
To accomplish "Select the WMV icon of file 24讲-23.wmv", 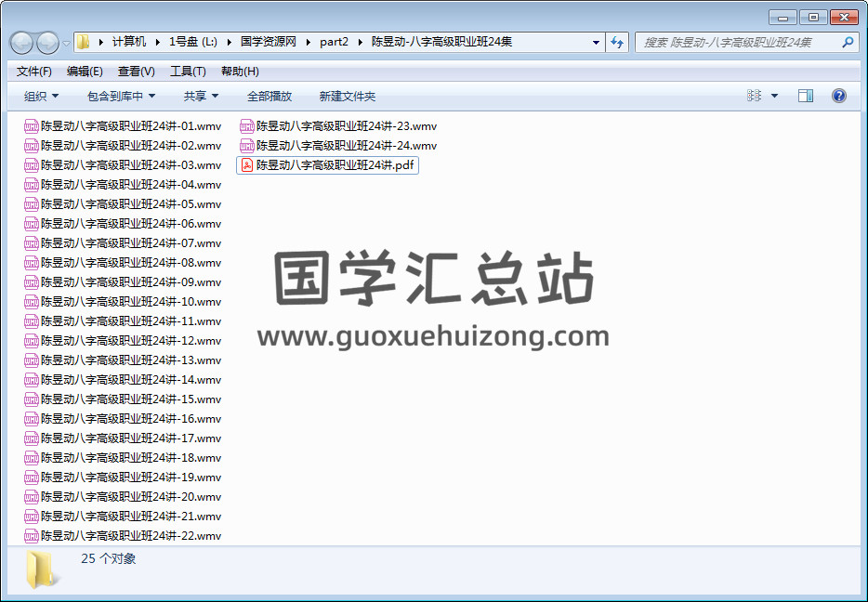I will [247, 126].
